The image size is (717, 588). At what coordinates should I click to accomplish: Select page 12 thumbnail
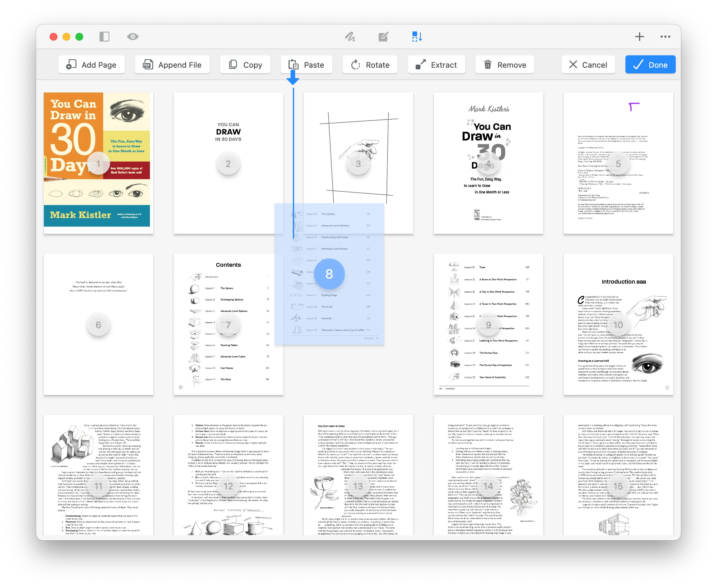tap(228, 475)
